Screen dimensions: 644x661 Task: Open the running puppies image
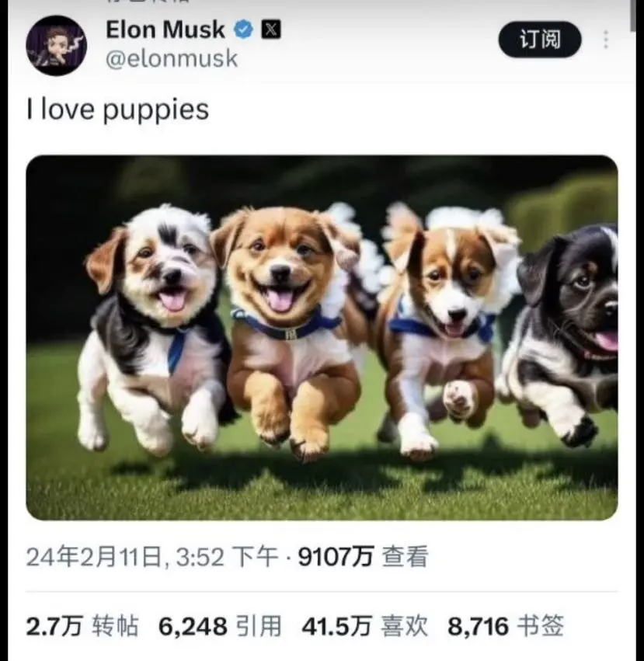tap(322, 338)
